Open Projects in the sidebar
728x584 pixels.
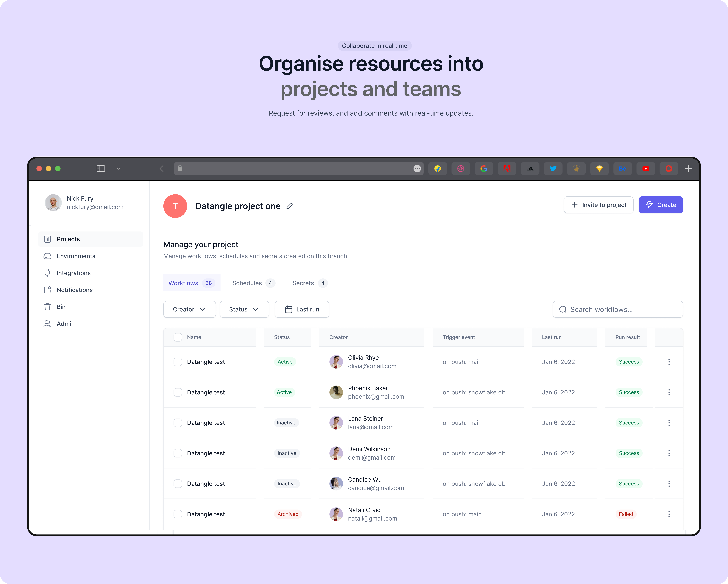[x=90, y=239]
